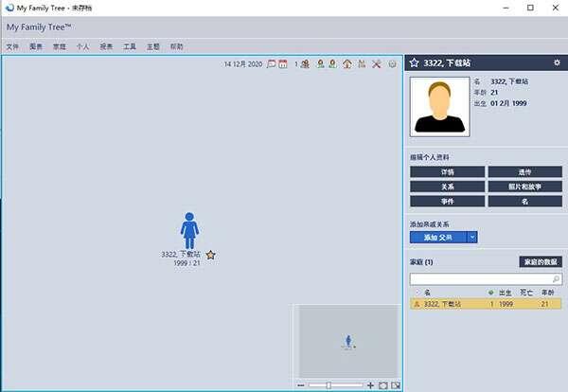
Task: Toggle the favorite star beside tree person
Action: click(210, 255)
